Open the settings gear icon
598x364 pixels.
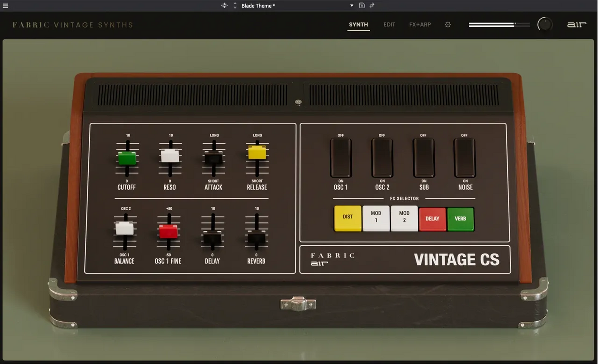coord(448,25)
